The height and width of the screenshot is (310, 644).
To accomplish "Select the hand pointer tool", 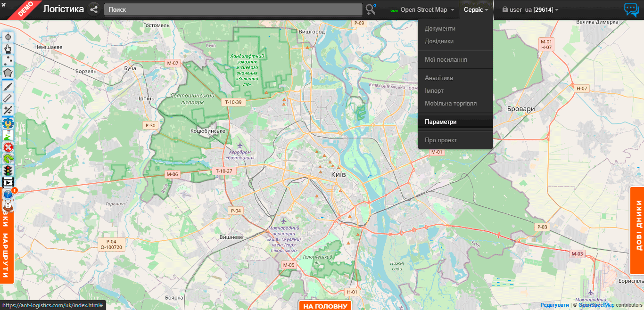I will 8,49.
